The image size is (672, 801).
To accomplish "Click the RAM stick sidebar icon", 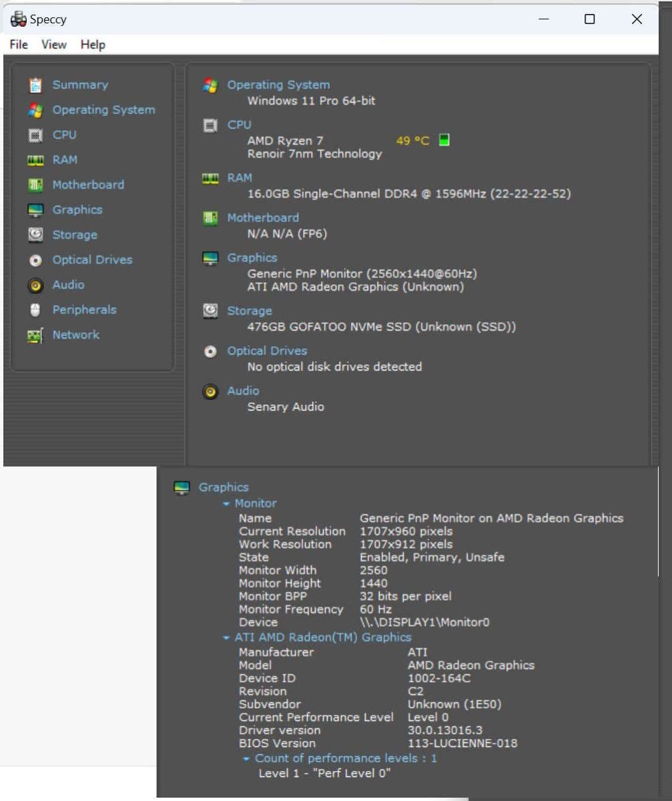I will click(35, 160).
